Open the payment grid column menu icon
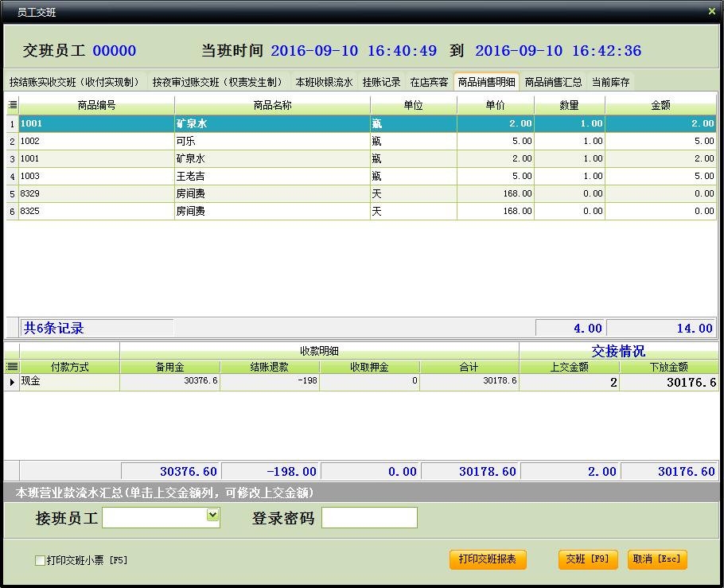The height and width of the screenshot is (588, 724). click(x=12, y=367)
